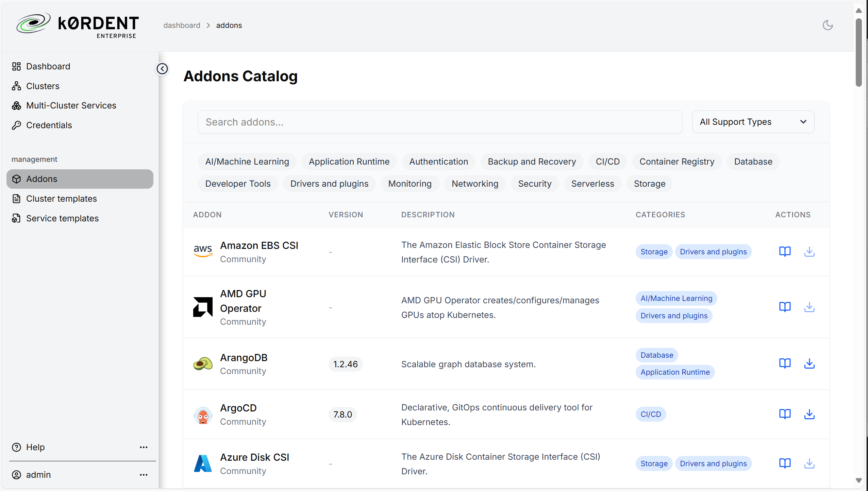Viewport: 868px width, 491px height.
Task: Open the Dashboard sidebar item
Action: click(x=80, y=66)
